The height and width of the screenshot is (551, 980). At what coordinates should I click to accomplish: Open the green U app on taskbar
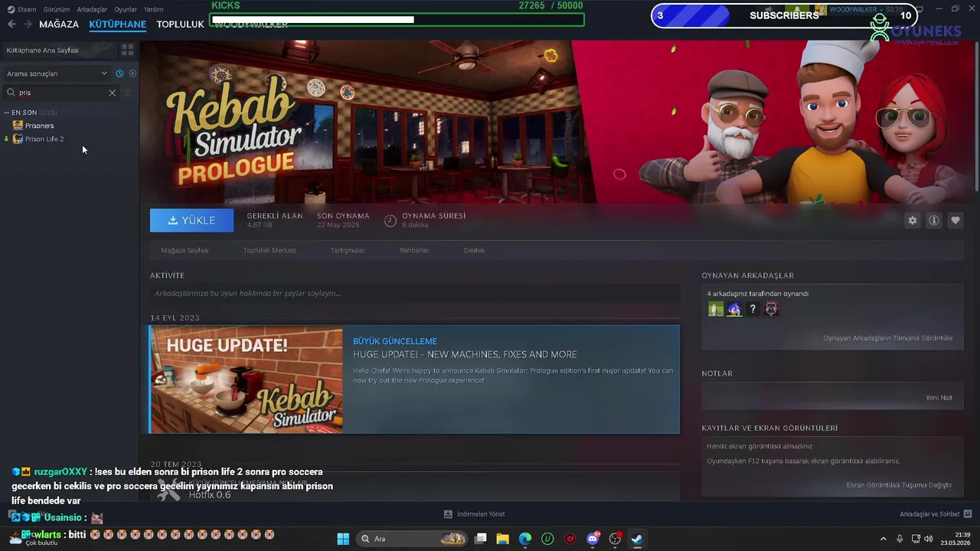coord(547,539)
